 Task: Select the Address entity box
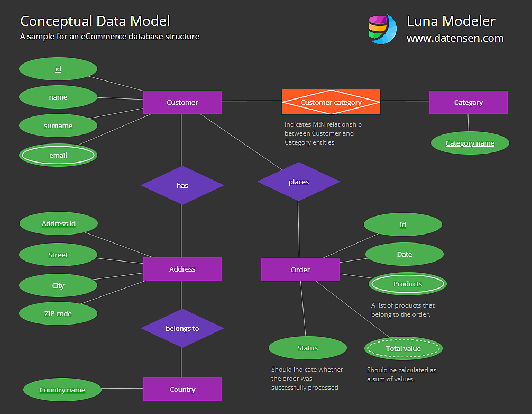[x=182, y=269]
